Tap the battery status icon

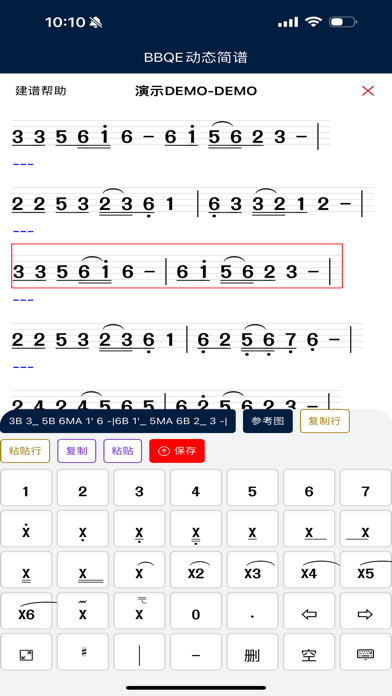pos(343,22)
